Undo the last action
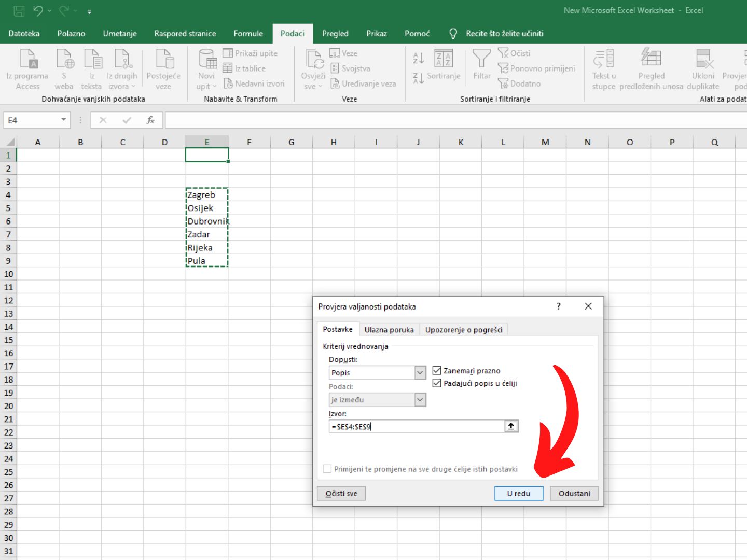 (38, 10)
